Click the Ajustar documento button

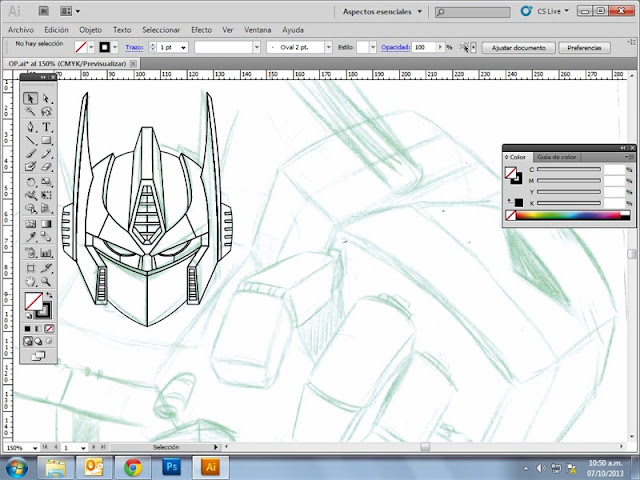(516, 47)
